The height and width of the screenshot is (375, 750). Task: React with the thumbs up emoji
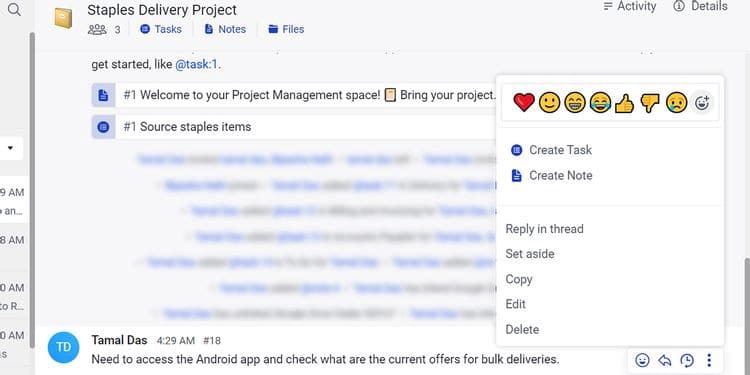point(624,103)
